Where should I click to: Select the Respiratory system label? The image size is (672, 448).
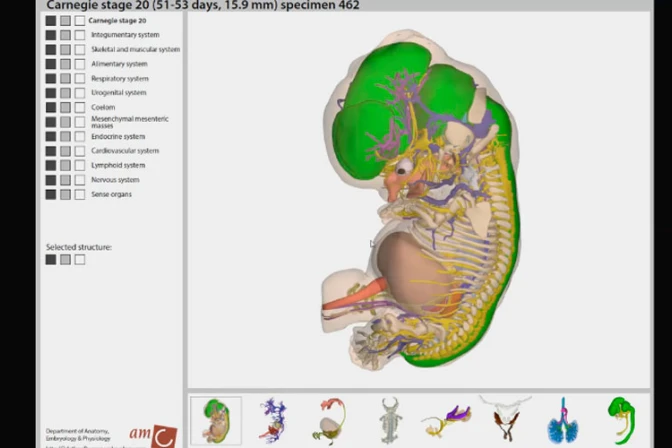(119, 78)
